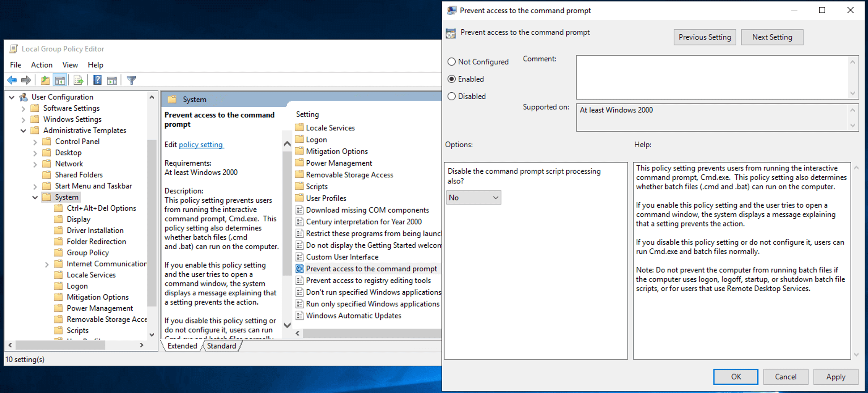This screenshot has height=393, width=868.
Task: Click the Filter toolbar icon
Action: pos(131,80)
